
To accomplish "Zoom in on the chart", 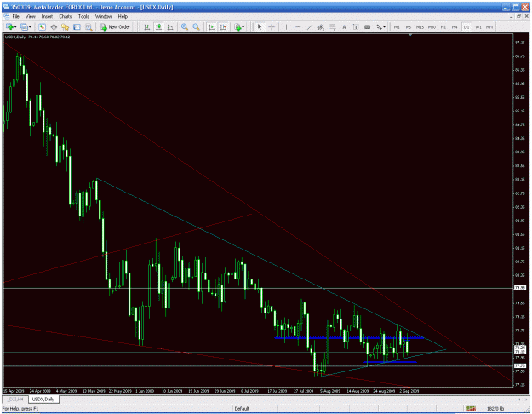I will pyautogui.click(x=185, y=27).
